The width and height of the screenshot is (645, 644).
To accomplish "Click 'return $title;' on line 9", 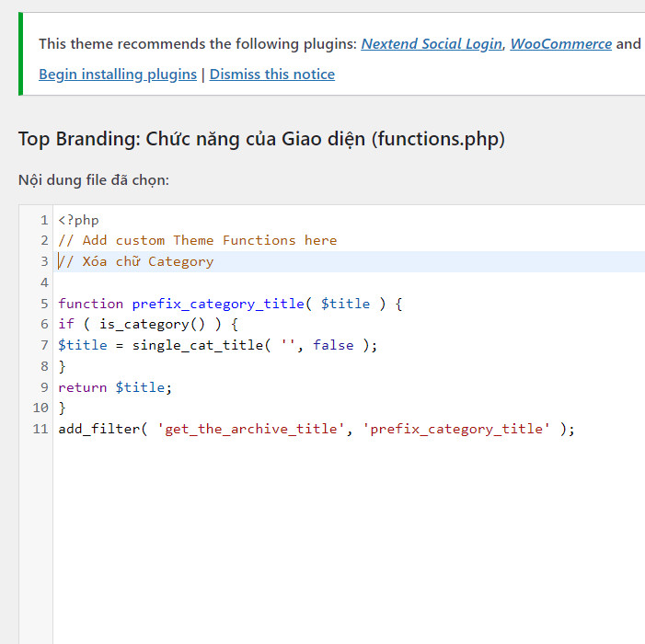I will coord(115,387).
